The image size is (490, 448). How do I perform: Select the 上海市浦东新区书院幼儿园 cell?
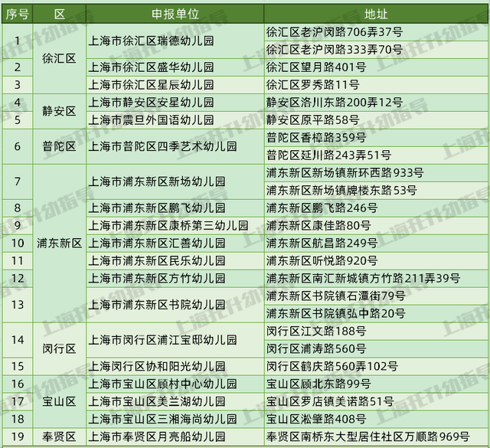tap(158, 304)
